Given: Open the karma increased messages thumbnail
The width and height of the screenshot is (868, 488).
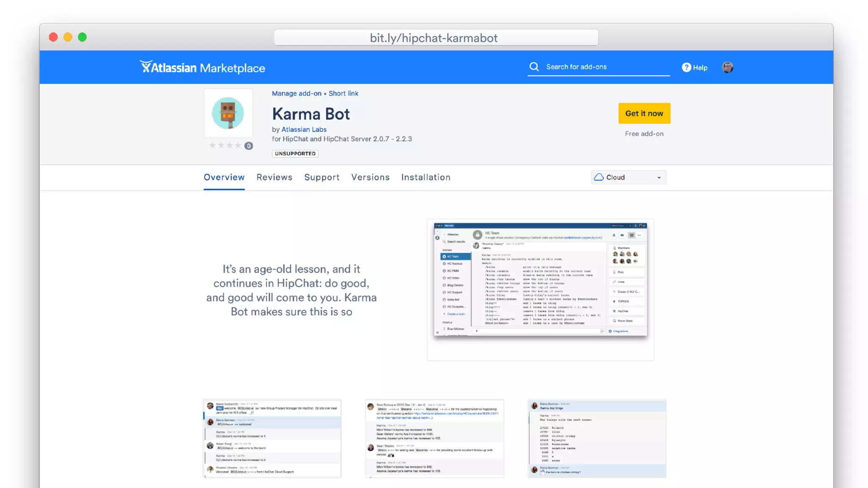Looking at the screenshot, I should click(x=435, y=438).
